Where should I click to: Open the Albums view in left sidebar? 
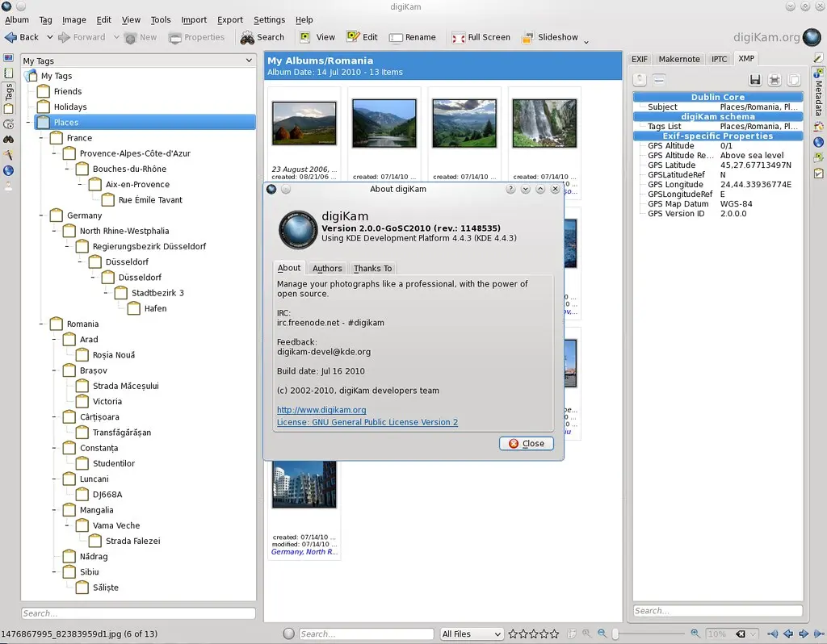click(8, 57)
